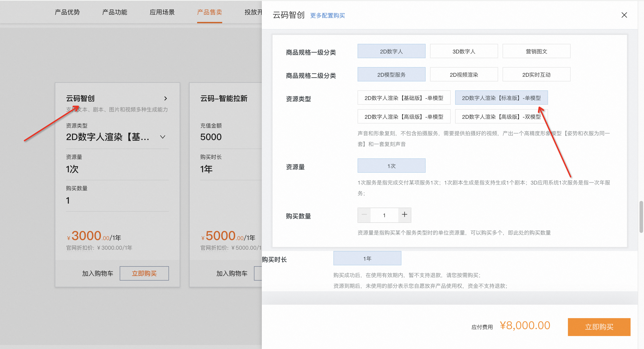Click the ¥3000.00/1年 price text
The height and width of the screenshot is (349, 644).
(94, 236)
